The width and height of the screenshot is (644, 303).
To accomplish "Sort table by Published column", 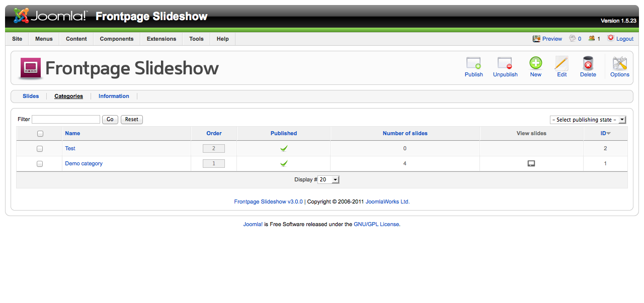I will 284,133.
